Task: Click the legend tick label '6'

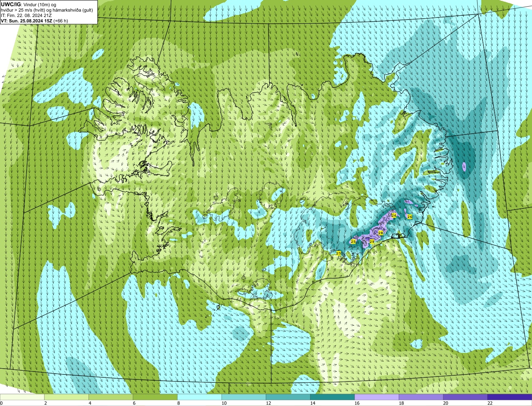Action: 134,403
